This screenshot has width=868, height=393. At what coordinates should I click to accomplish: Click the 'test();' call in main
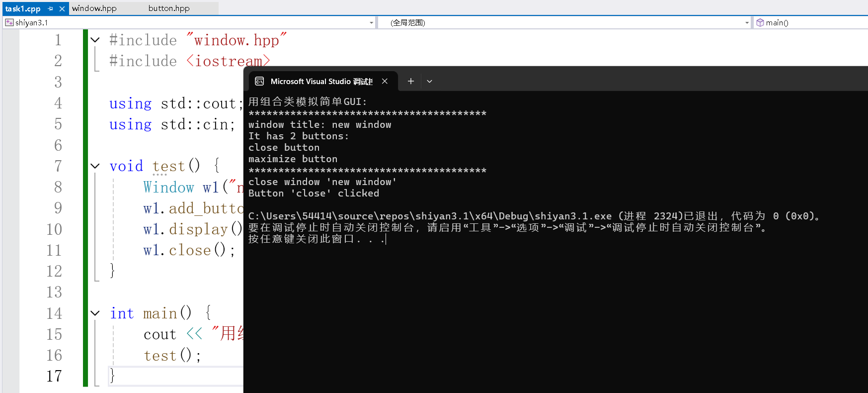tap(172, 355)
